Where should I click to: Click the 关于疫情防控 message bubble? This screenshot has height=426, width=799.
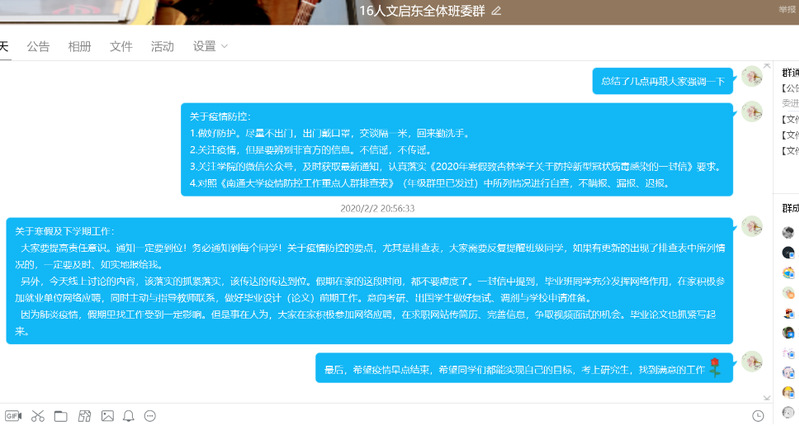[x=456, y=150]
